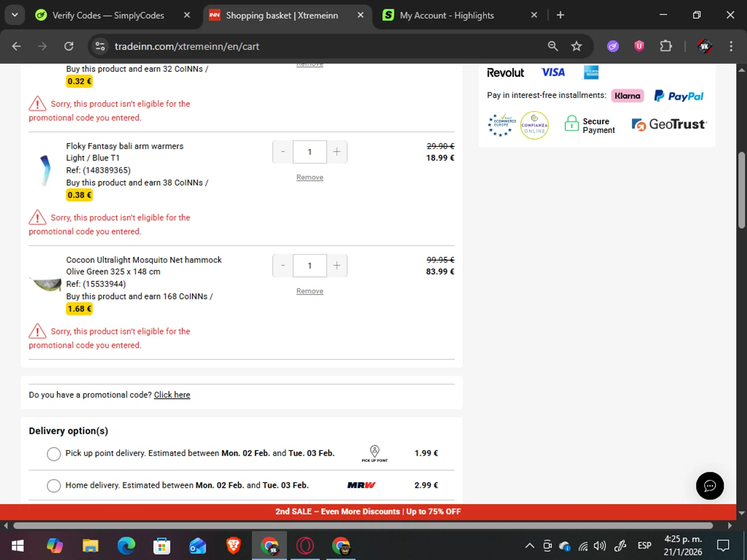Open the purple browser extension icon

coord(613,46)
